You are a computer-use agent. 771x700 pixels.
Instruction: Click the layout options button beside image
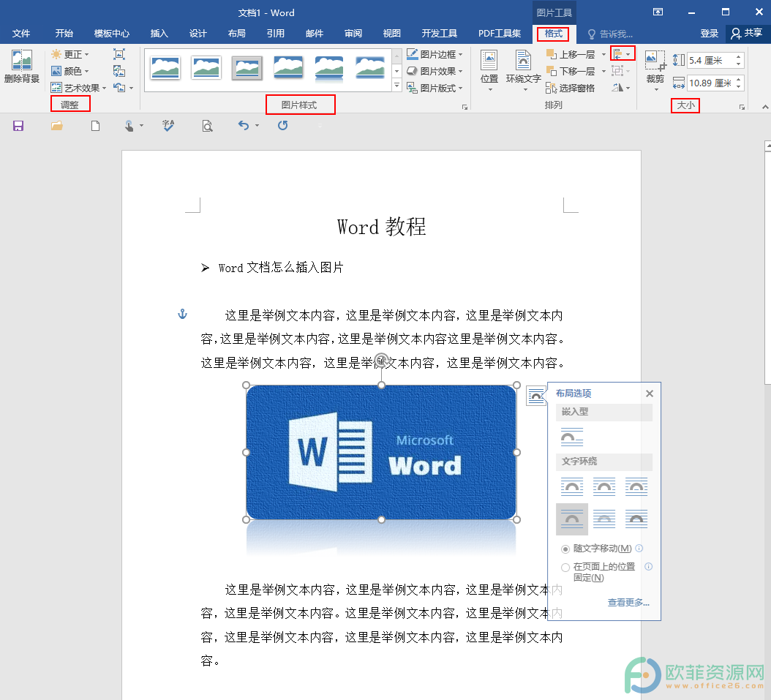tap(536, 396)
